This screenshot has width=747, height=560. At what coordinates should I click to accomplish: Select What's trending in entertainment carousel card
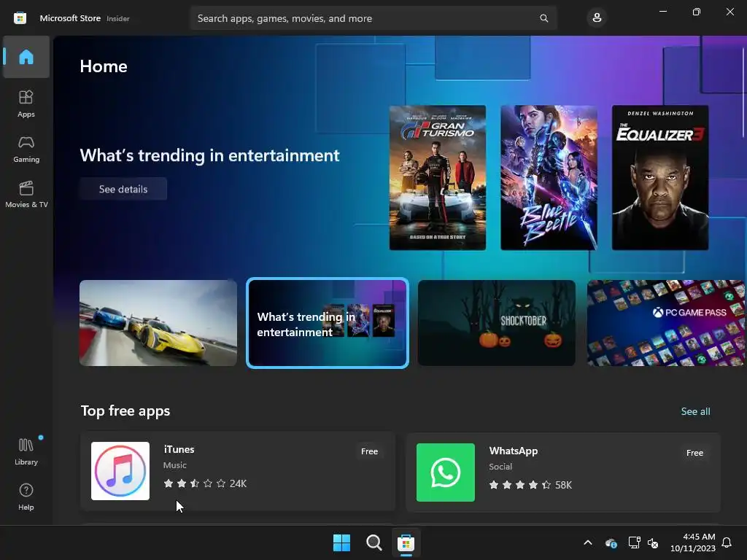[x=328, y=323]
